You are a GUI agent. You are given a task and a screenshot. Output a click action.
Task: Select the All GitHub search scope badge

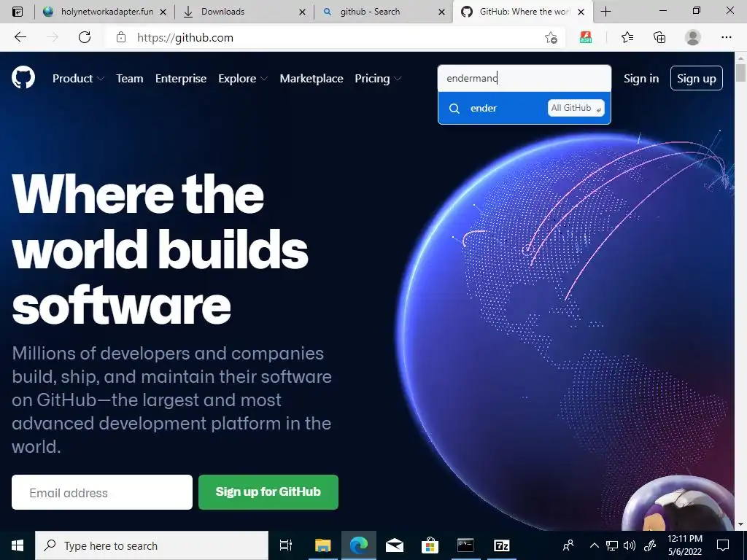576,108
